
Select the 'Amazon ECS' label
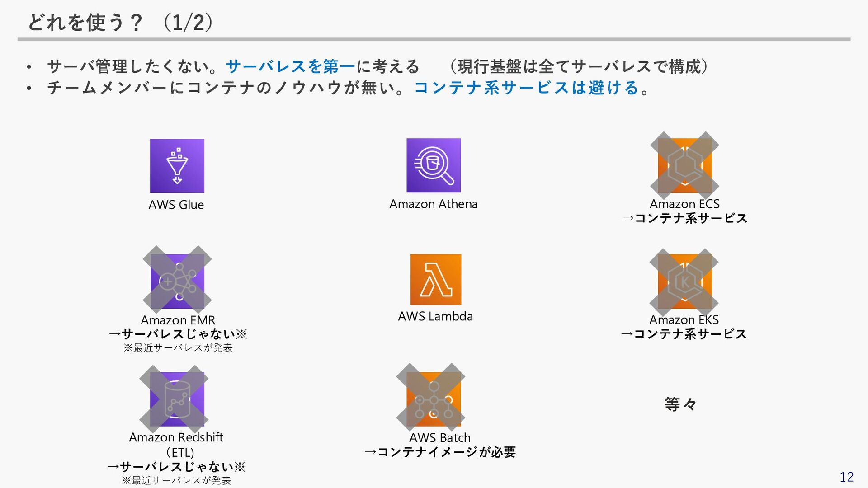point(684,204)
